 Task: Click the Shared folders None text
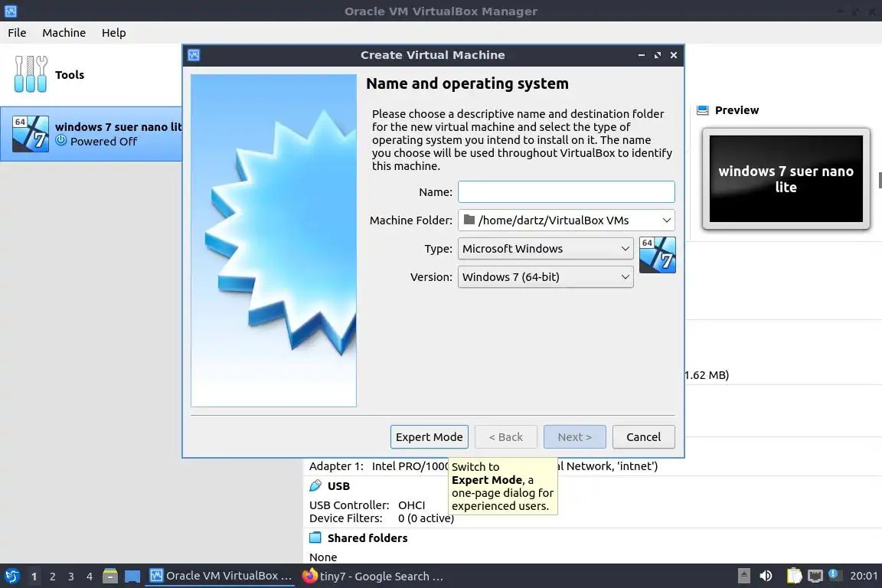[x=323, y=557]
